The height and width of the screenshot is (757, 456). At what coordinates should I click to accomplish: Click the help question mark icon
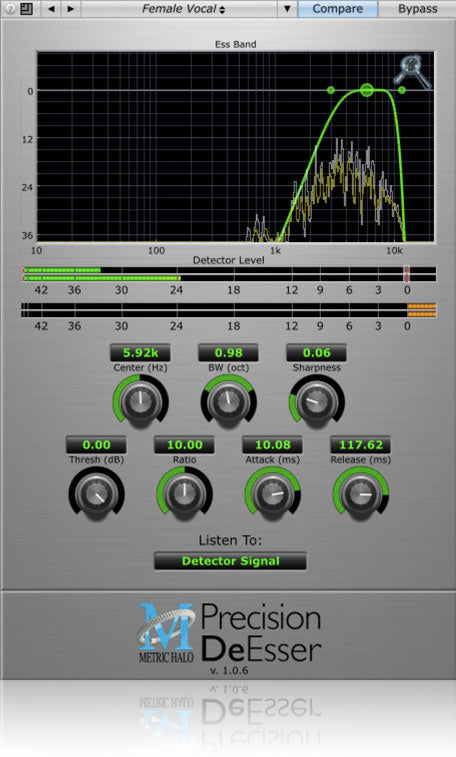(10, 9)
